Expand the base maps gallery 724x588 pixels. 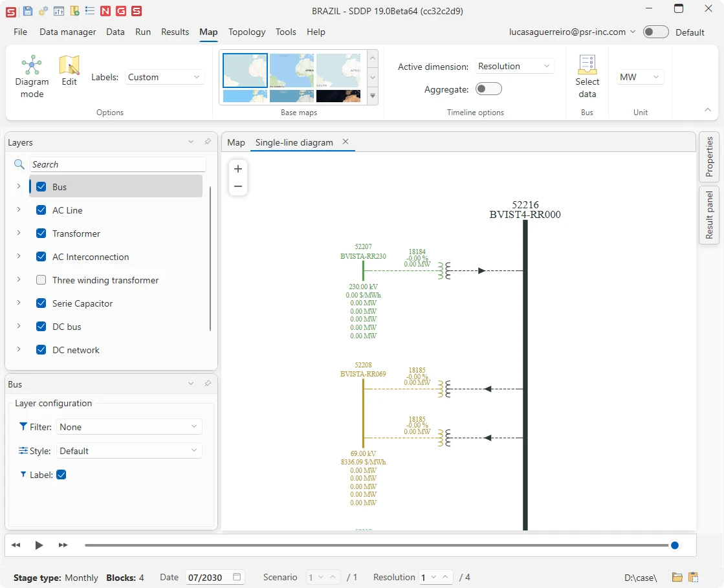pos(373,96)
